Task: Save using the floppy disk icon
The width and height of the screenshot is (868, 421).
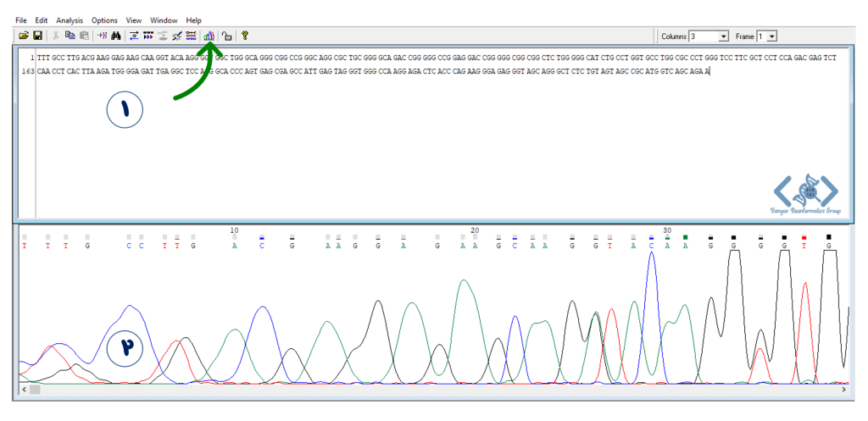Action: click(37, 36)
